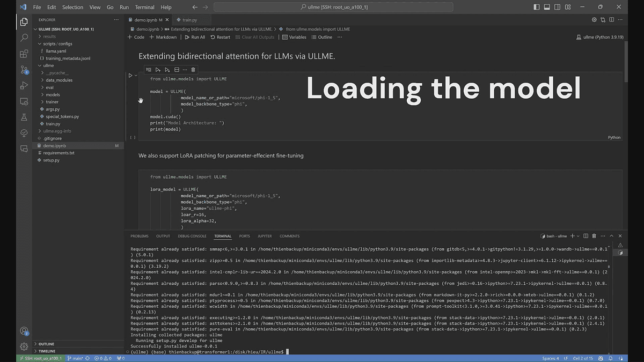The image size is (644, 362).
Task: Expand the trainer folder
Action: 52,102
